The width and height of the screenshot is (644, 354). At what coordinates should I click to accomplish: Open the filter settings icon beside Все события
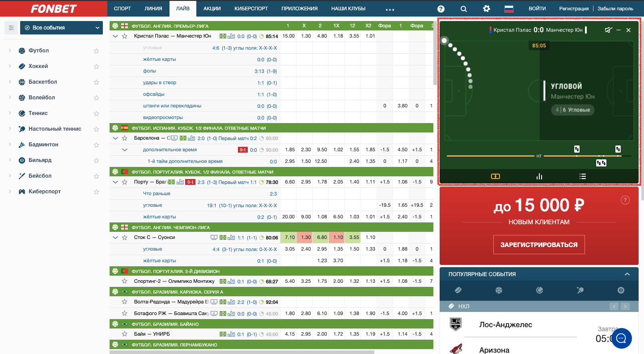coord(11,28)
